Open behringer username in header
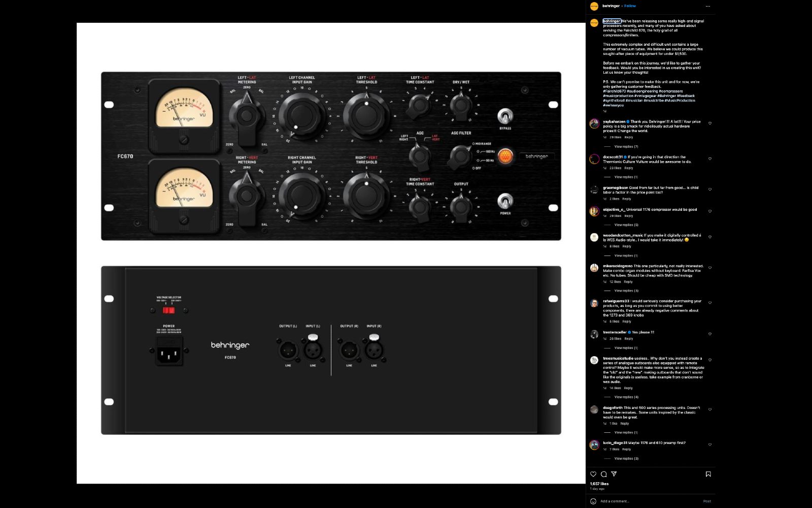 tap(611, 6)
